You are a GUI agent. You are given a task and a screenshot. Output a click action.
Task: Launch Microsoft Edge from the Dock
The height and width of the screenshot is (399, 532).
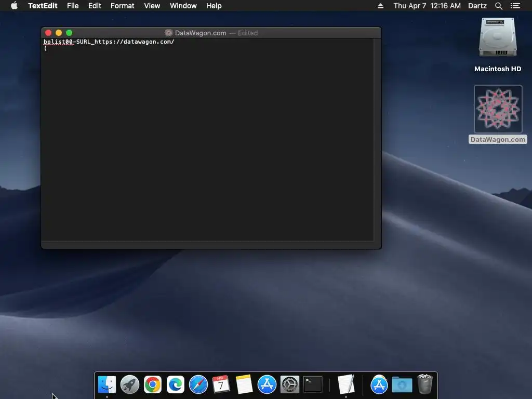[x=176, y=384]
